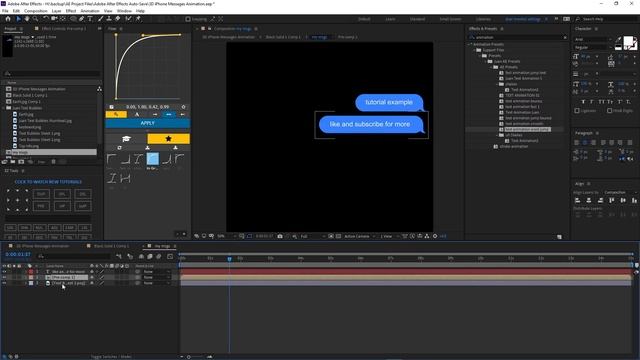640x360 pixels.
Task: Select the highlighted blue curve preset thumbnail
Action: [153, 159]
